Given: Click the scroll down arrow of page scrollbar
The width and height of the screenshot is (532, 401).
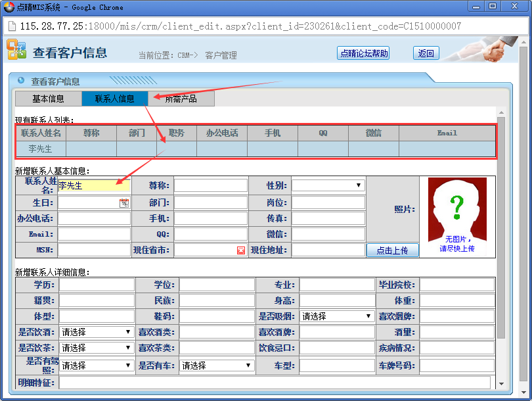Looking at the screenshot, I should tap(501, 384).
